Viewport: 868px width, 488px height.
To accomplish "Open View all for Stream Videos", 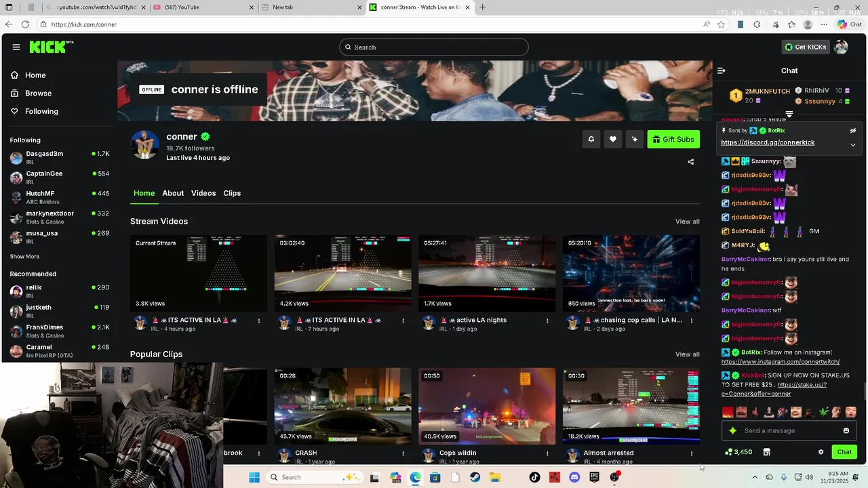I will pyautogui.click(x=687, y=222).
